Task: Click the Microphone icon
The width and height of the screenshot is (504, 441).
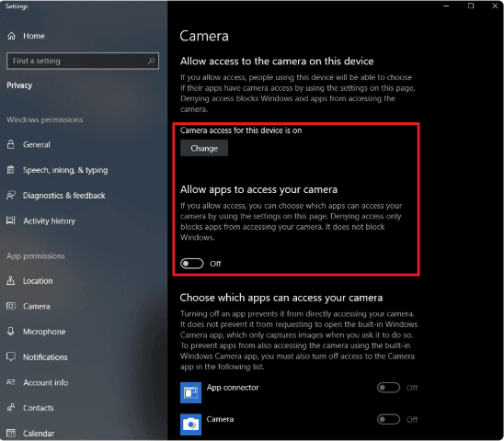Action: click(x=11, y=331)
